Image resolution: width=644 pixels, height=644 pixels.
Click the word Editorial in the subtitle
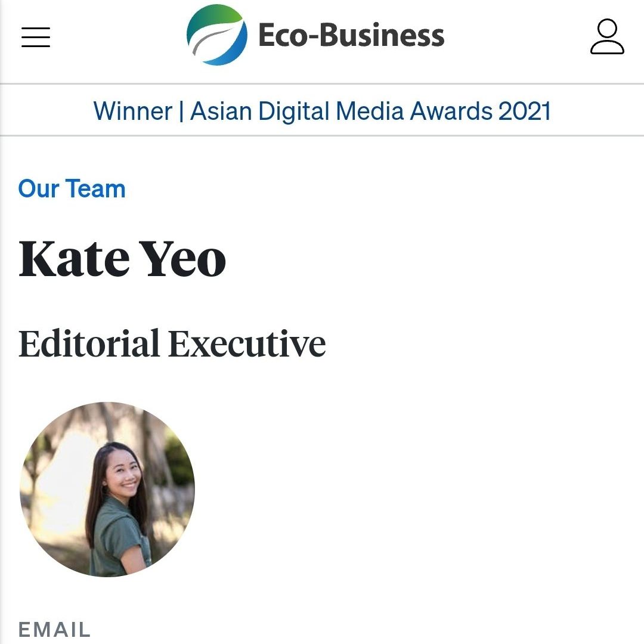coord(89,344)
